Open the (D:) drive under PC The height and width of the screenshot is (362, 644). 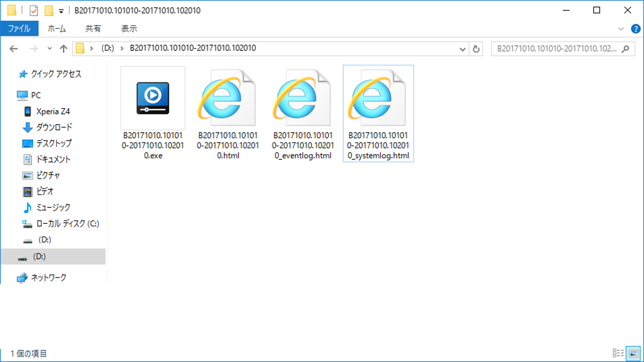45,240
